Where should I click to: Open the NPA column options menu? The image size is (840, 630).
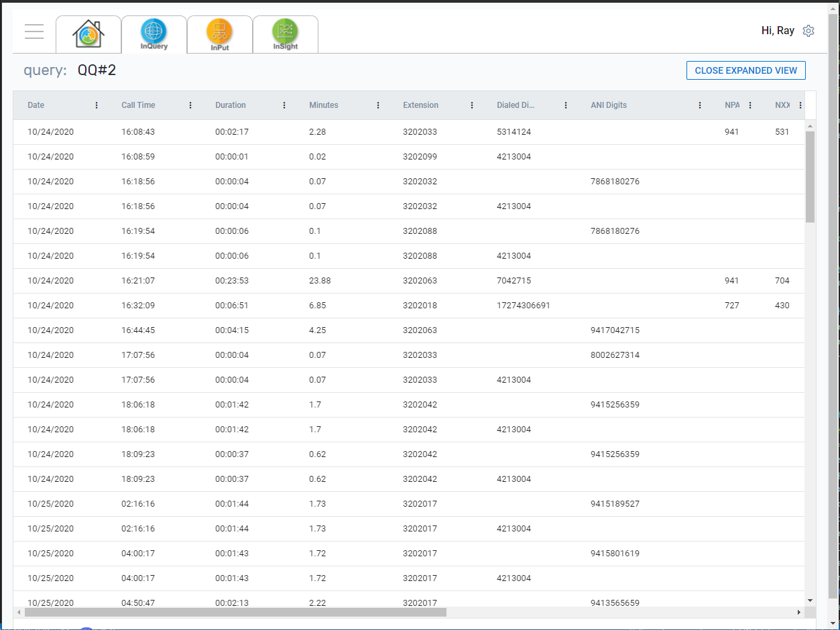(x=750, y=105)
